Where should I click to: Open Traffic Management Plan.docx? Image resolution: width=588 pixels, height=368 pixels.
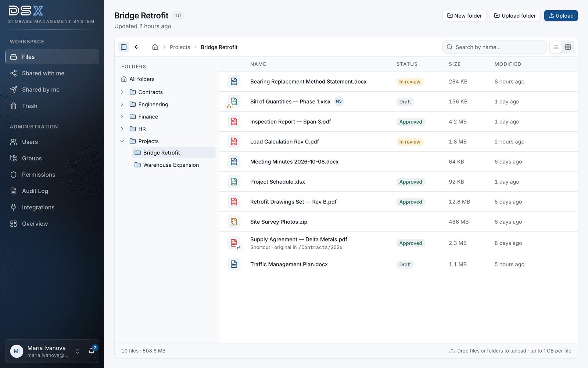click(289, 264)
